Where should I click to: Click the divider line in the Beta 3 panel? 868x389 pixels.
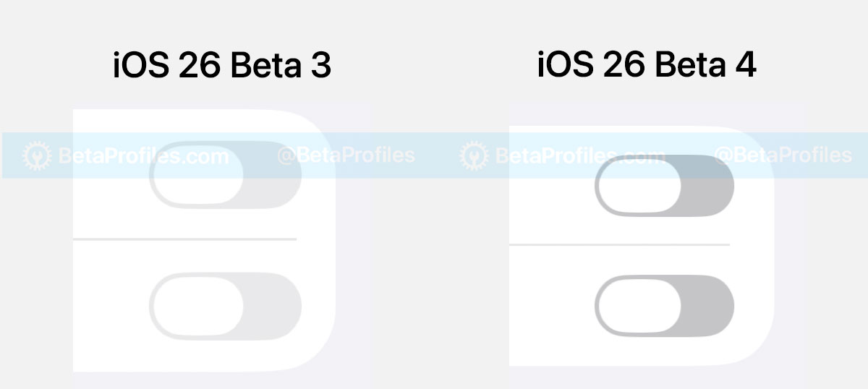pos(184,239)
